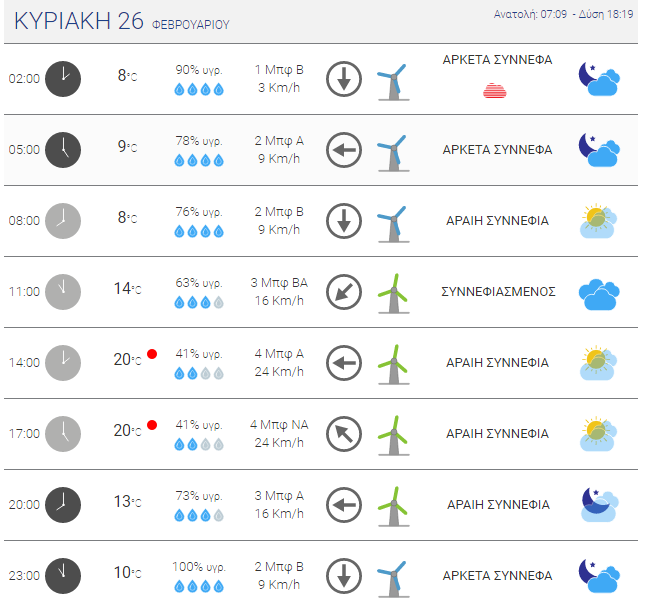651x610 pixels.
Task: Click the moon cloud icon at 20:00
Action: pos(600,505)
